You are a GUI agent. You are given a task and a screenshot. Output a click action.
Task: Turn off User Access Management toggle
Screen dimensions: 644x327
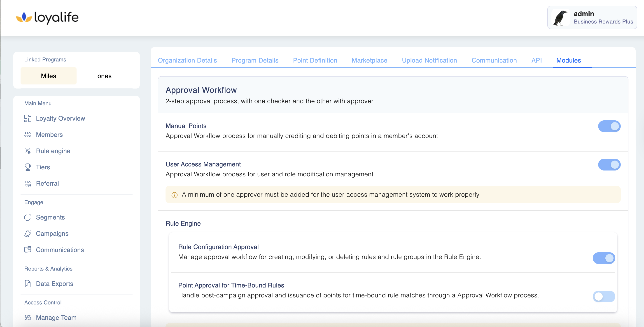609,164
